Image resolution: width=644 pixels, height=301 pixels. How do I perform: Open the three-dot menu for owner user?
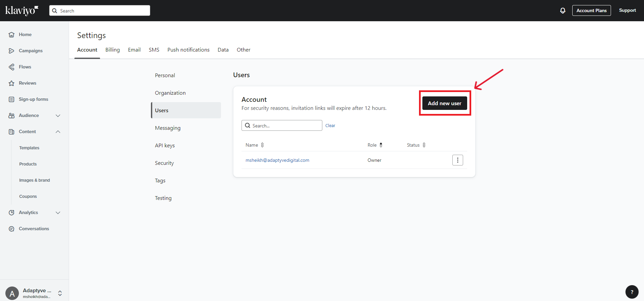tap(457, 160)
